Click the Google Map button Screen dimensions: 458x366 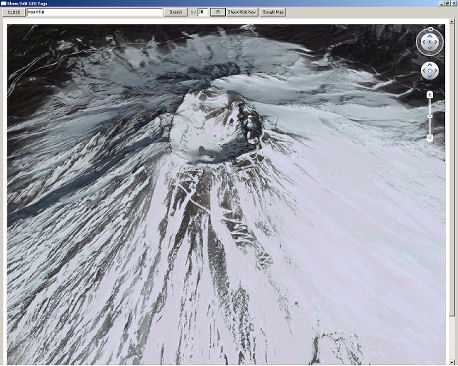tap(273, 12)
